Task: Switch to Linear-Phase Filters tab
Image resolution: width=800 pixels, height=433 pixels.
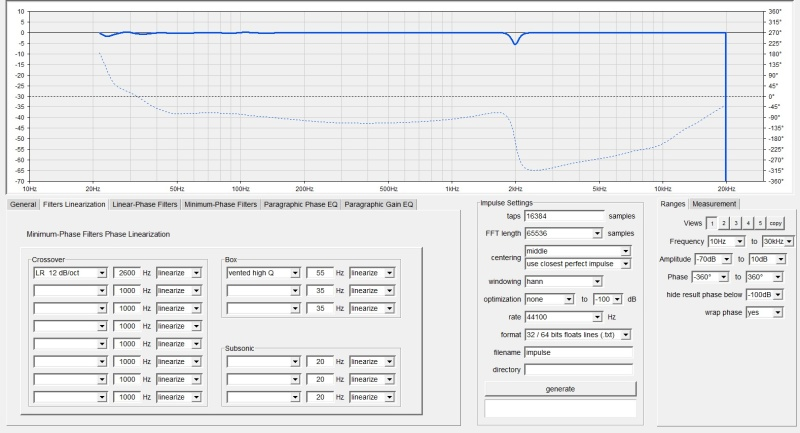Action: [145, 204]
